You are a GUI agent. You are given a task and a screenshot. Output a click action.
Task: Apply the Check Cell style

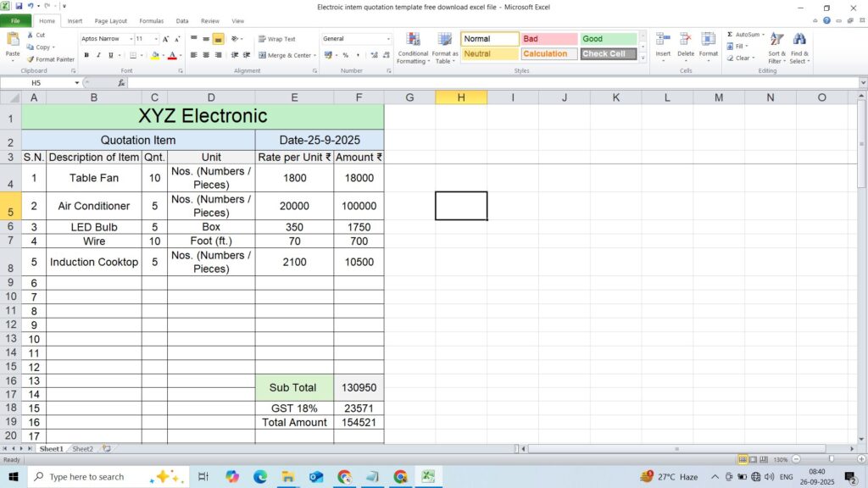(x=609, y=53)
